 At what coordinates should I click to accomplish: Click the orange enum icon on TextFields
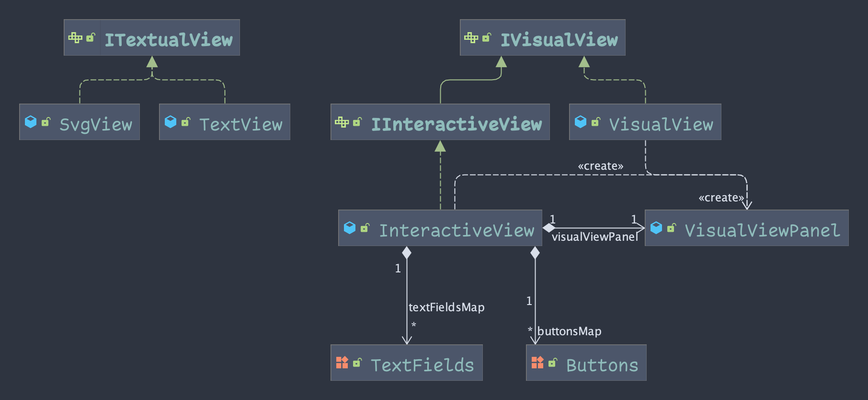pos(342,363)
